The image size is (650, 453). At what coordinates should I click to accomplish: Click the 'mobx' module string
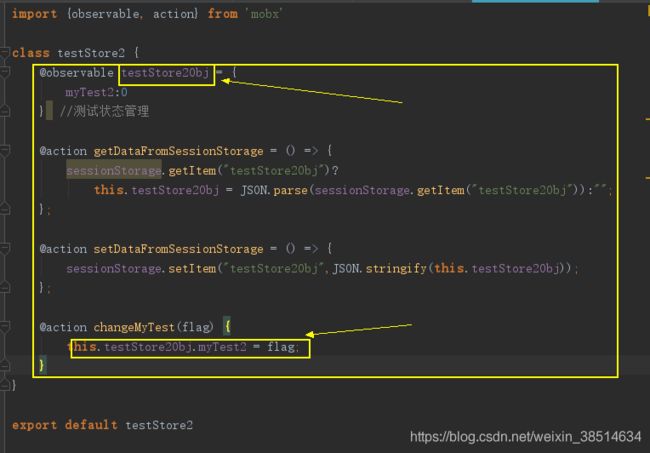click(x=264, y=14)
